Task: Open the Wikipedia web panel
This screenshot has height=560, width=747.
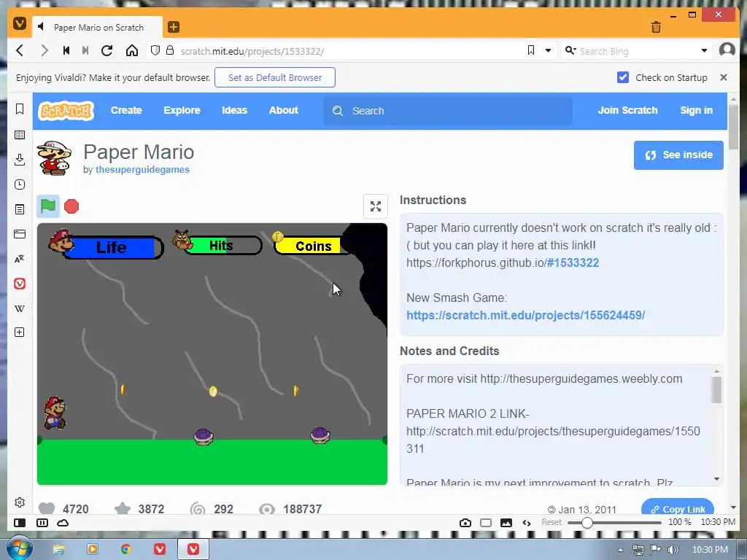Action: click(x=20, y=308)
